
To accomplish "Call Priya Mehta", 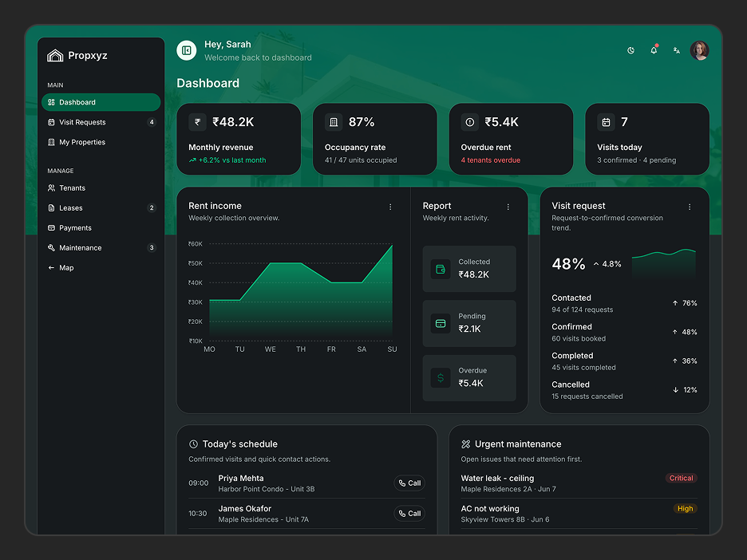I will (409, 483).
